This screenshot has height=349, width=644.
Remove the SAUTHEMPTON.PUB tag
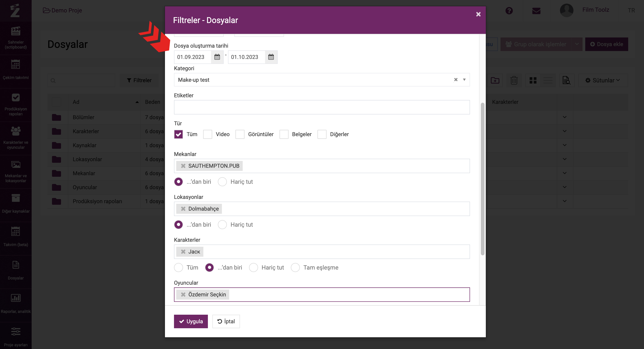coord(183,166)
